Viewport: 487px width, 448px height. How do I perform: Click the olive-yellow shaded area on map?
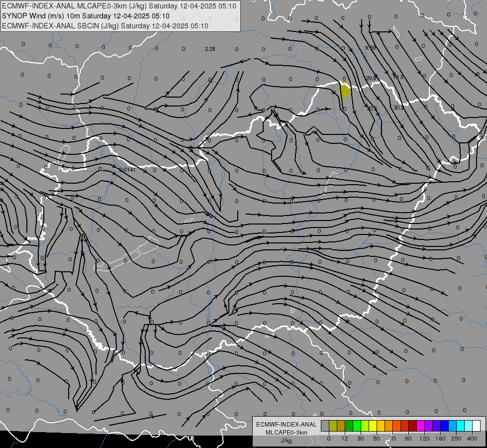pos(344,91)
